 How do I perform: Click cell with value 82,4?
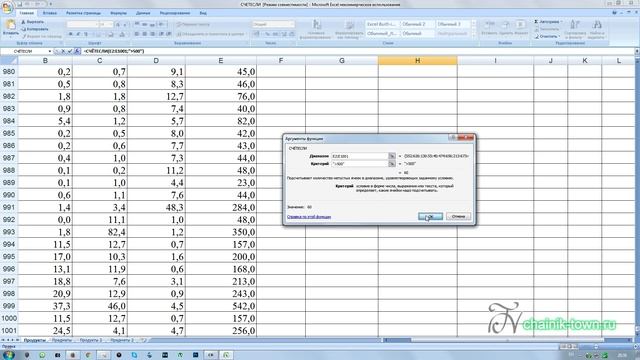pos(100,232)
